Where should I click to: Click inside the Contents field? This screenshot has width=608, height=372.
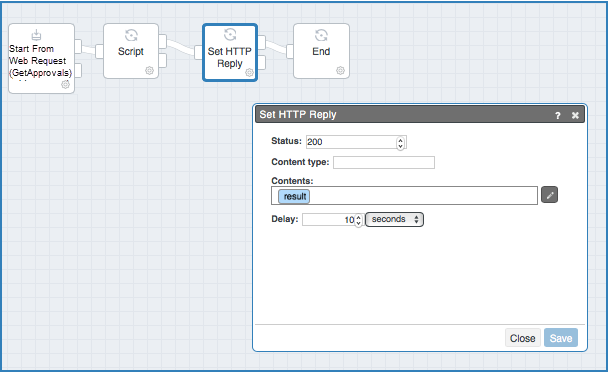pyautogui.click(x=404, y=196)
